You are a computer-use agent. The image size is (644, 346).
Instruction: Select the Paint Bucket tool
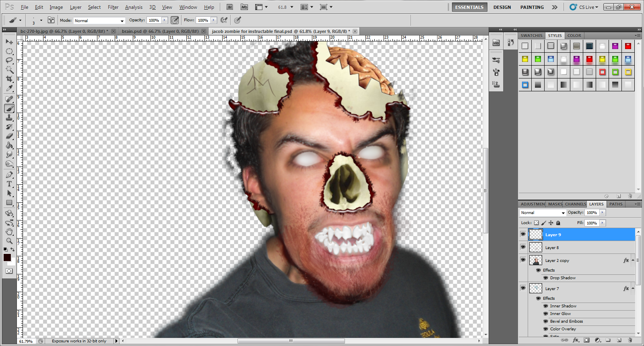tap(9, 145)
